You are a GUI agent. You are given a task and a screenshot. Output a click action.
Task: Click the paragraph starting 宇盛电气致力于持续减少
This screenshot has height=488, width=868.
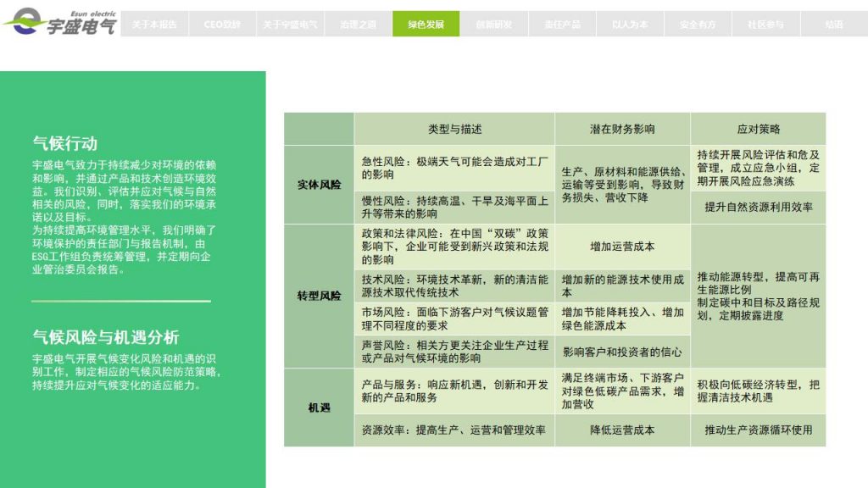124,191
